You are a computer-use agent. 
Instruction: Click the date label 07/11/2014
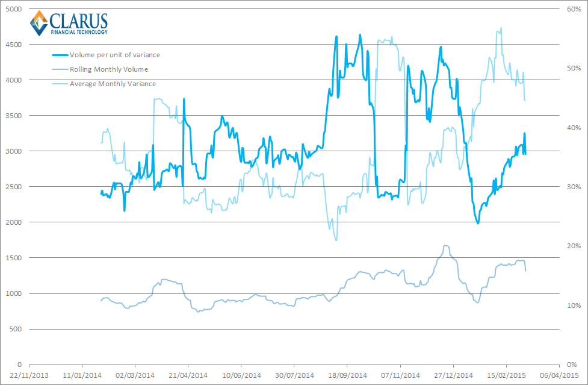pyautogui.click(x=400, y=375)
